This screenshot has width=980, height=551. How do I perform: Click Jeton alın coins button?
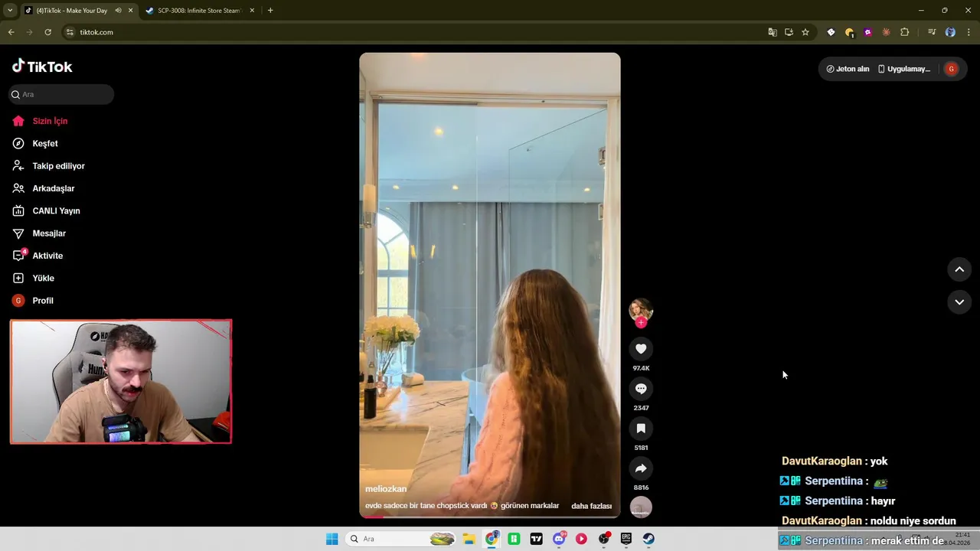pyautogui.click(x=848, y=69)
